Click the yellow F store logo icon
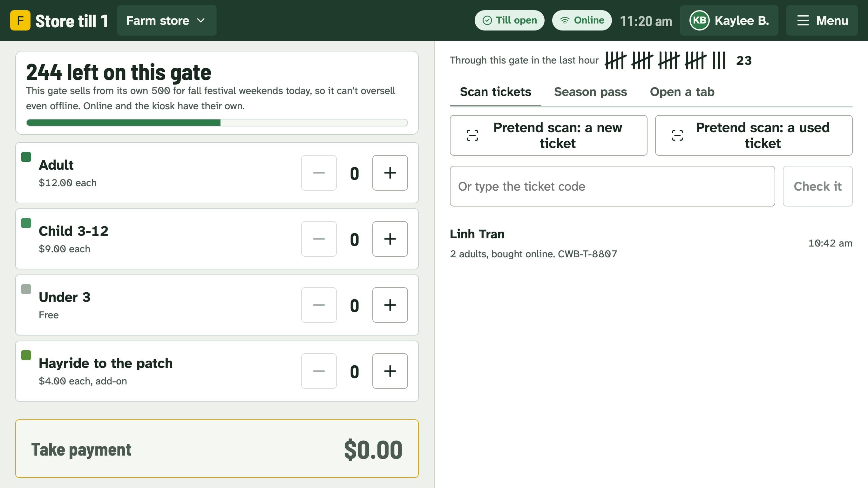Screen dimensions: 868x488 [20, 20]
